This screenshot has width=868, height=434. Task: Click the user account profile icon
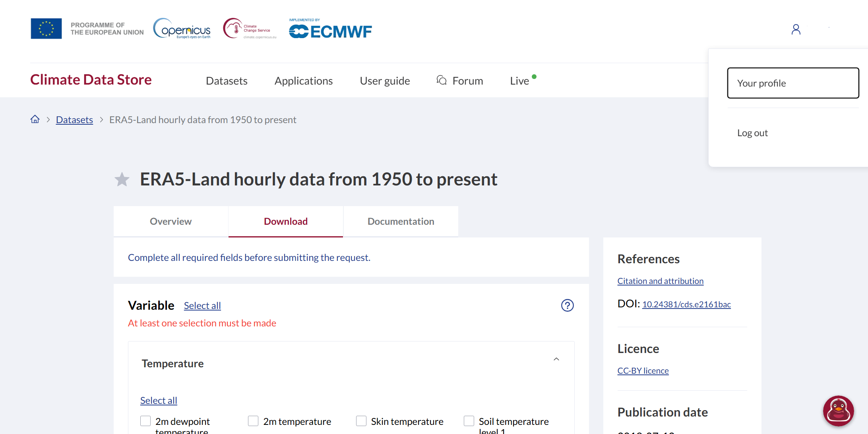[796, 29]
